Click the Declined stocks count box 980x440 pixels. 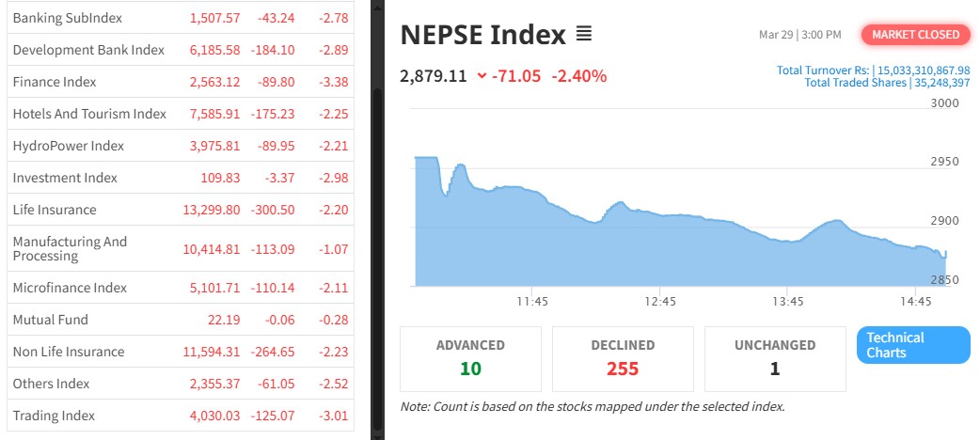coord(623,358)
